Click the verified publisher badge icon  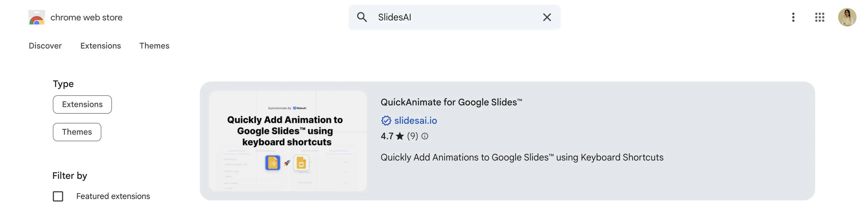pyautogui.click(x=386, y=120)
